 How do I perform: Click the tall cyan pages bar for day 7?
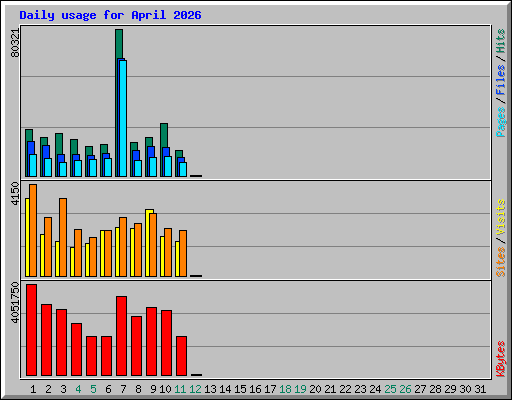[123, 118]
